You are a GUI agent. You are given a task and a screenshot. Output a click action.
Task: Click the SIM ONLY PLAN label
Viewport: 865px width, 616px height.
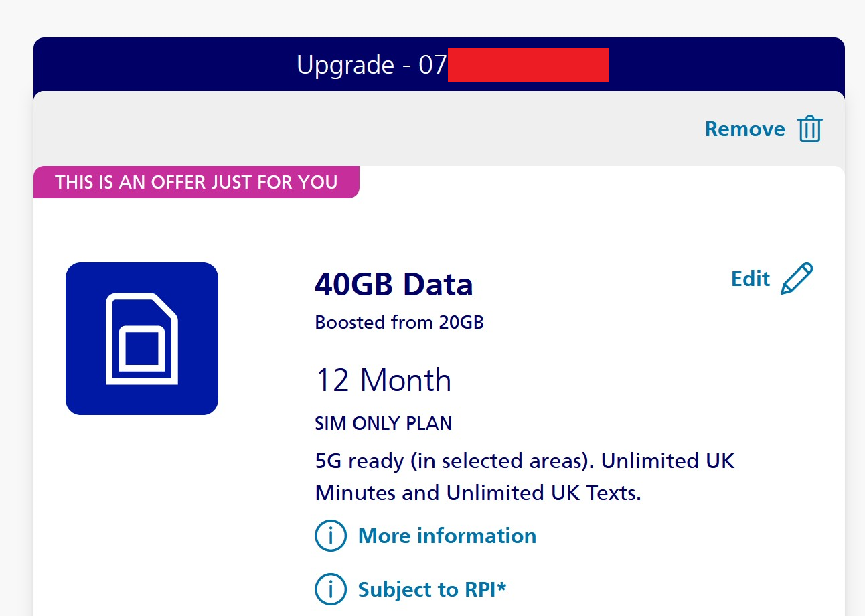point(384,423)
